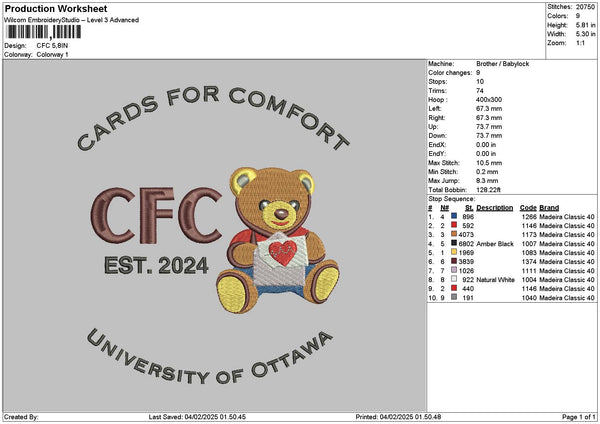
Task: Click the 'N#' column header
Action: (x=444, y=208)
